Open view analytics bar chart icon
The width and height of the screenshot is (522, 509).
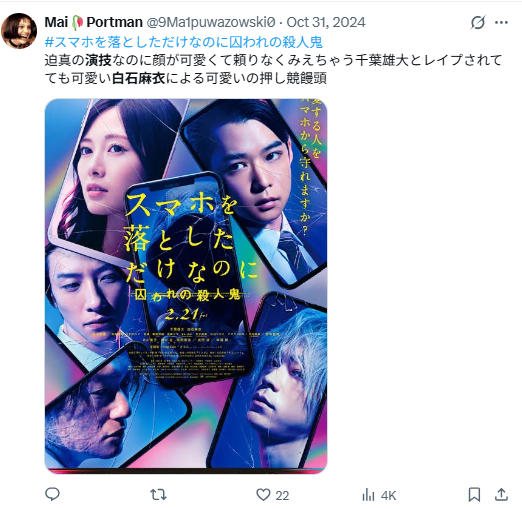pos(368,495)
